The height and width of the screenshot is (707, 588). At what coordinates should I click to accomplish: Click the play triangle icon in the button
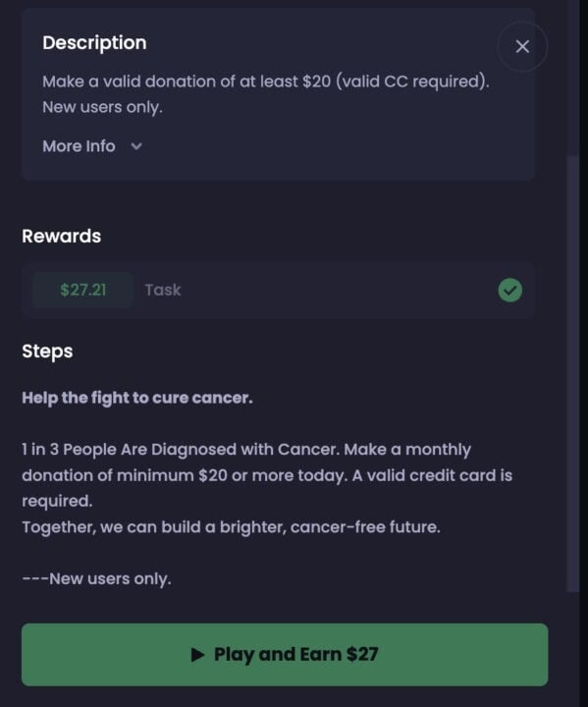197,654
